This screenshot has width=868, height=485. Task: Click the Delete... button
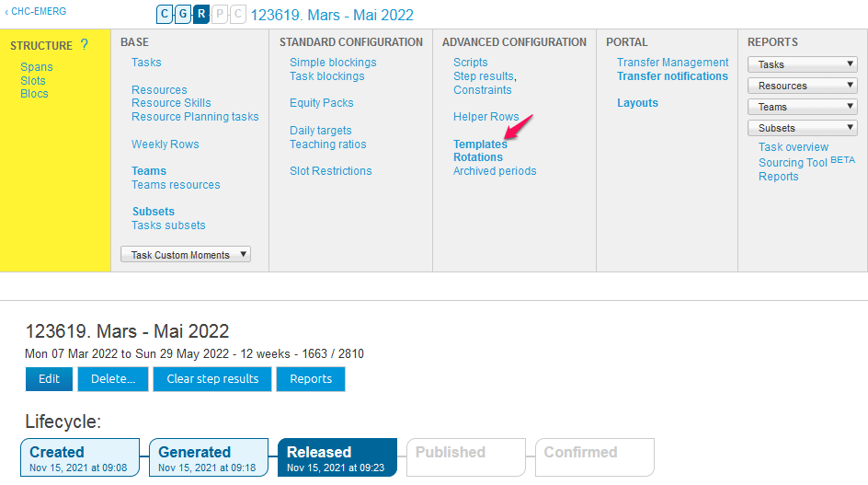click(x=113, y=379)
